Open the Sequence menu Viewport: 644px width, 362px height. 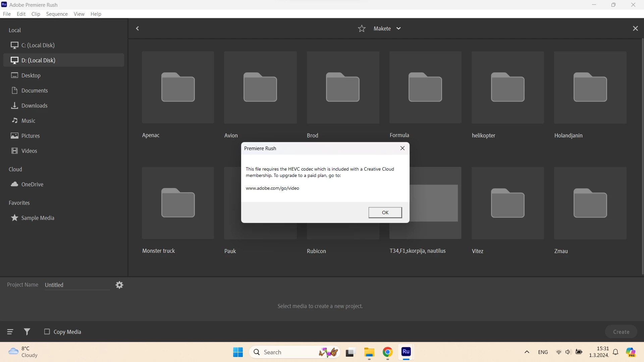click(x=57, y=14)
